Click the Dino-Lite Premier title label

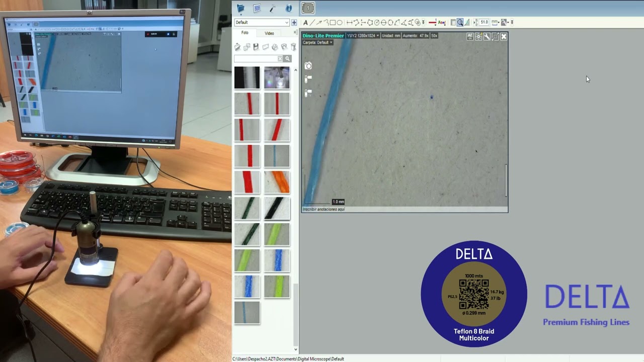[x=324, y=36]
